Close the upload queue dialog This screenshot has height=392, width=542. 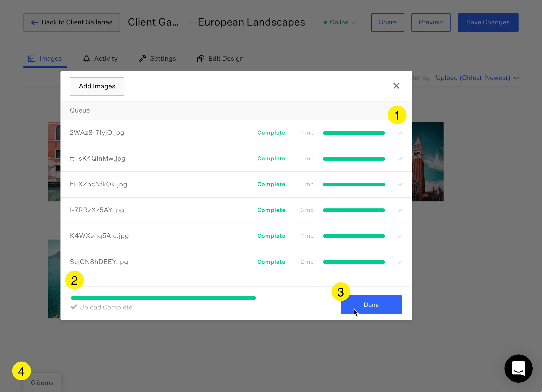coord(396,86)
